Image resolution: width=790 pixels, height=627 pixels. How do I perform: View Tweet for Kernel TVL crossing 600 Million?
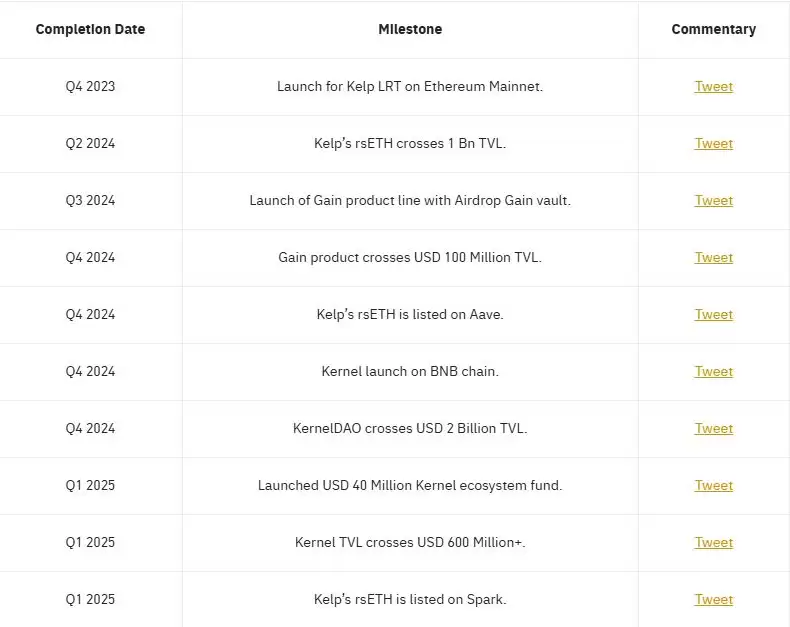(713, 542)
